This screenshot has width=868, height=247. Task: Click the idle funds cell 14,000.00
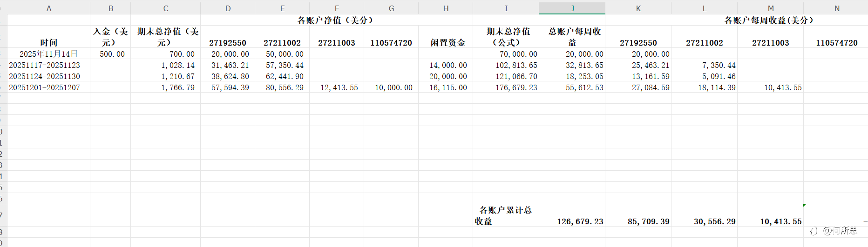(446, 65)
